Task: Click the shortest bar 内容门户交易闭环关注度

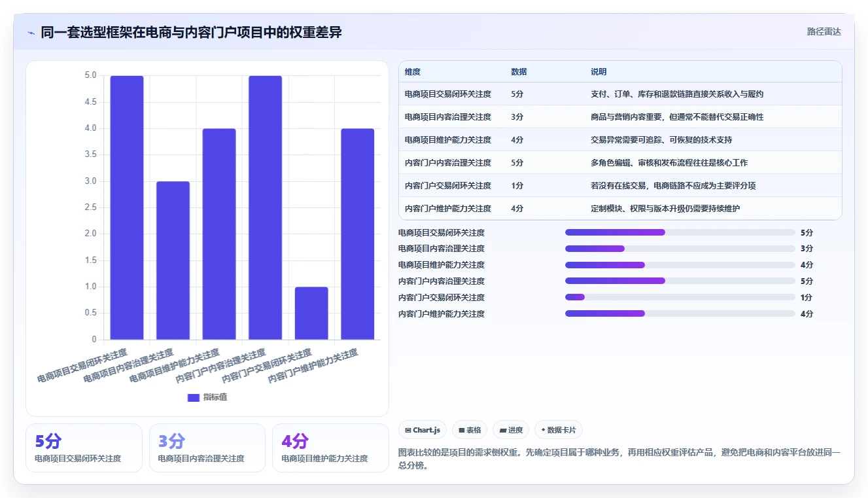Action: [311, 313]
